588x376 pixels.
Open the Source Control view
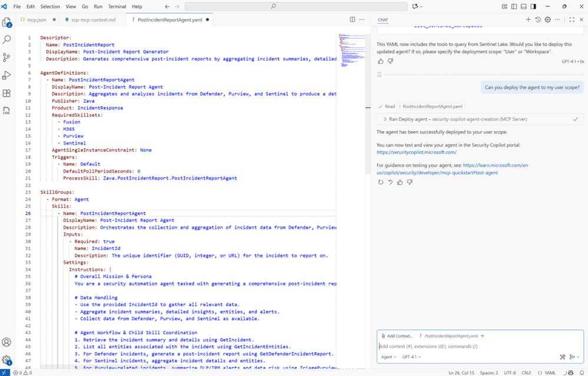[6, 57]
